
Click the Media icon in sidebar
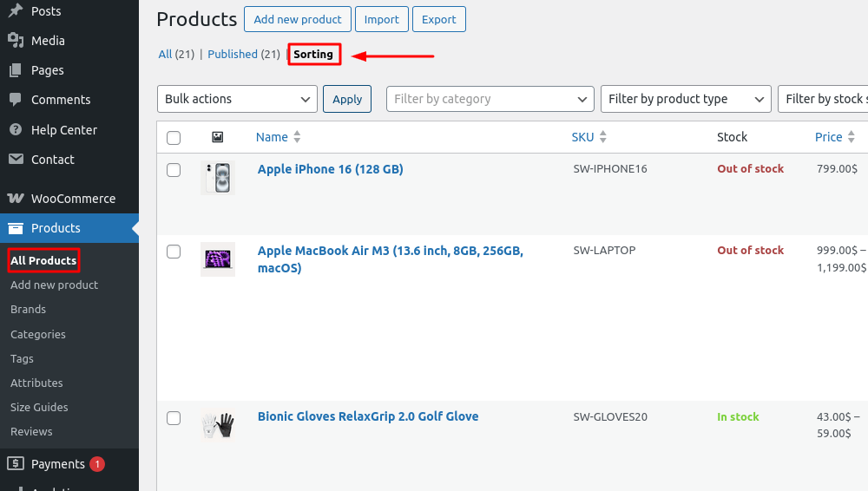click(x=16, y=41)
